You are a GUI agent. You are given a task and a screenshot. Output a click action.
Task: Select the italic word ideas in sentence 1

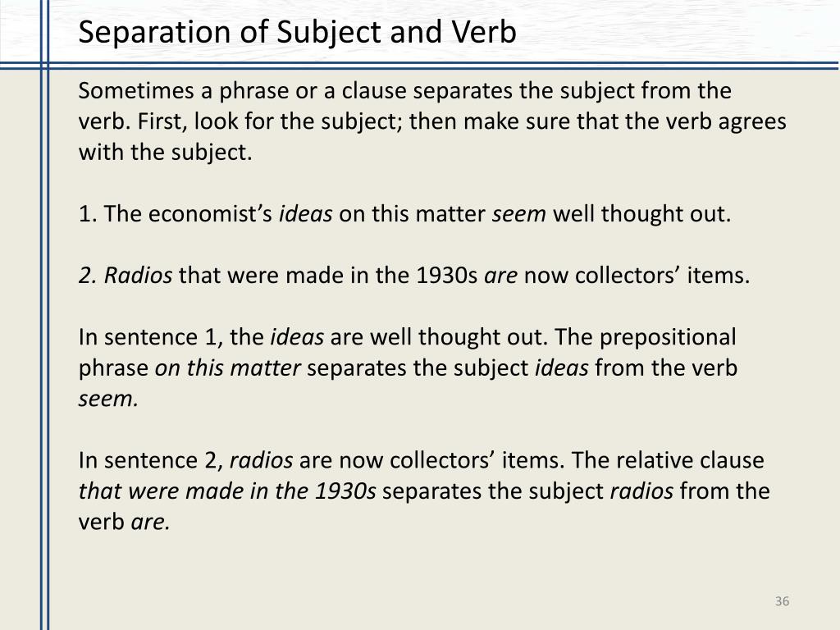tap(305, 214)
